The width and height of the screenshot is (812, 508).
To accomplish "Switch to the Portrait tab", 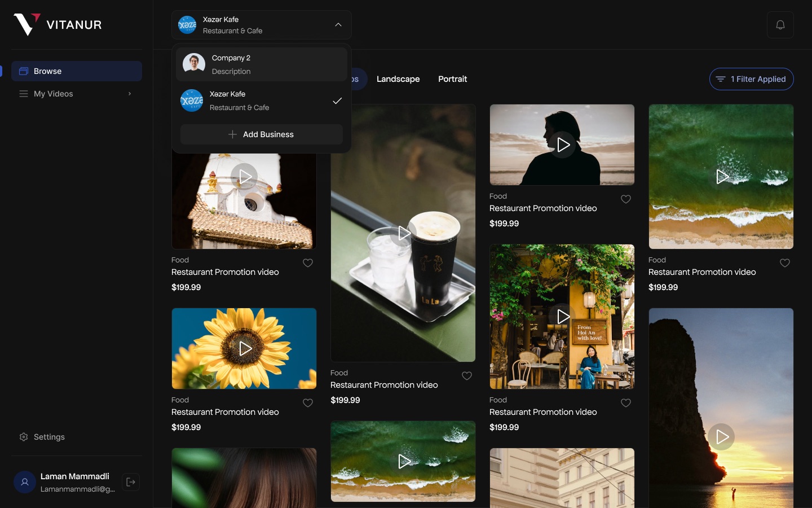I will (453, 79).
